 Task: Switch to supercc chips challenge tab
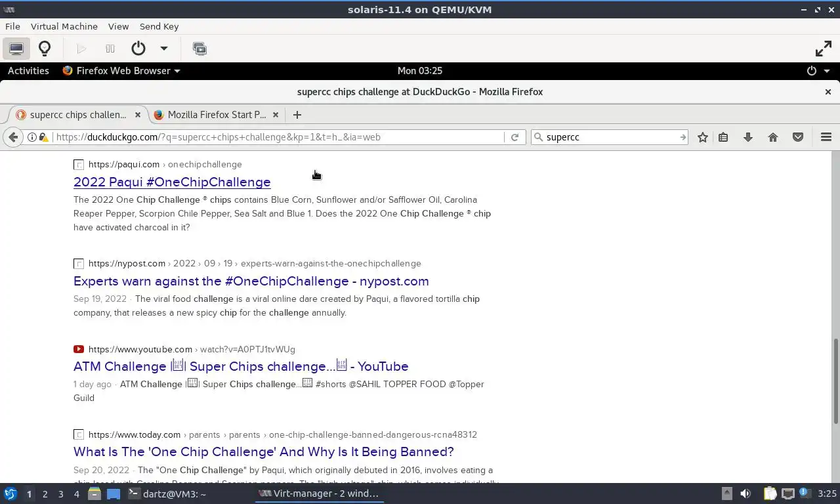(x=77, y=115)
